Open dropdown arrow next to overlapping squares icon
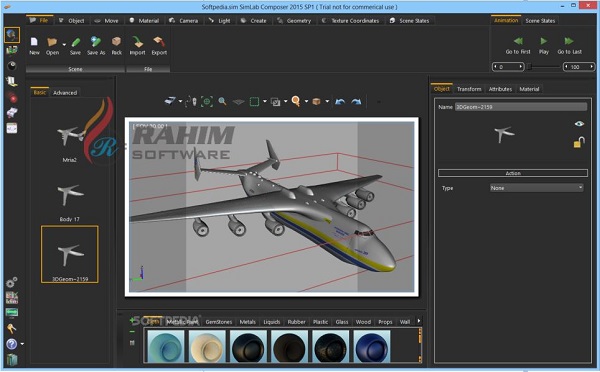Viewport: 600px width, 372px height. (285, 101)
